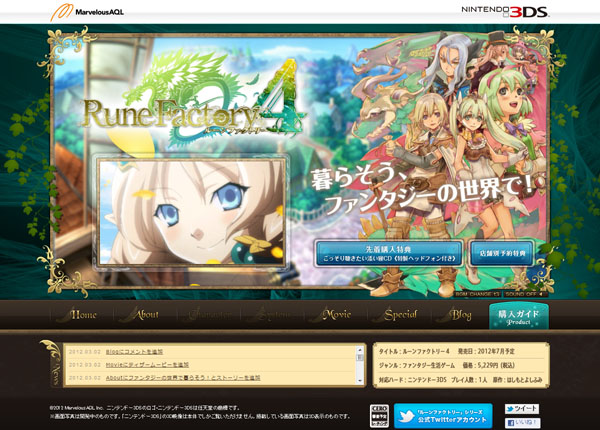Screen dimensions: 600x430
Task: Click the 対応ハード：ニンテンドー3DS text
Action: tap(412, 380)
